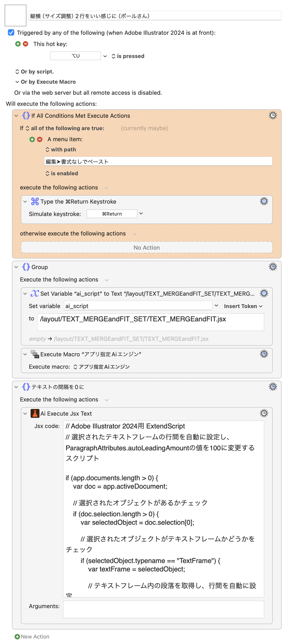Screen dimensions: 286x644
Task: Add a condition with green plus icon
Action: coord(32,139)
